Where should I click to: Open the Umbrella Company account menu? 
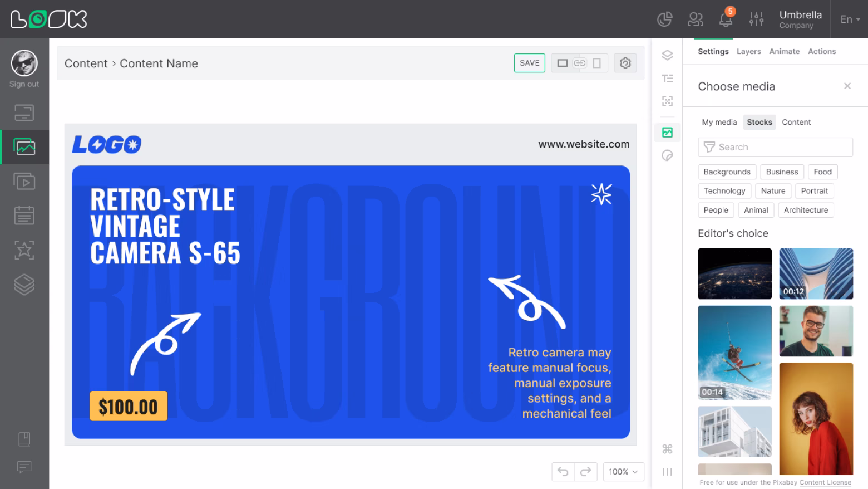point(800,19)
